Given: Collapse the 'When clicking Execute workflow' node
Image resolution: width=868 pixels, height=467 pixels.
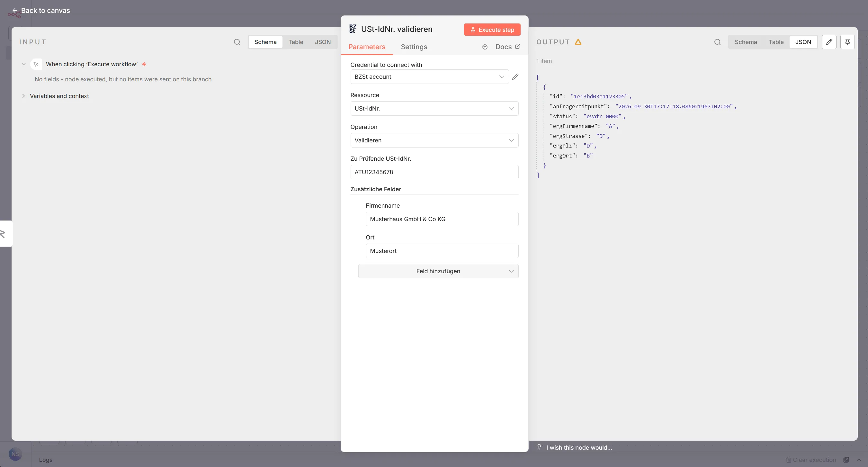Looking at the screenshot, I should point(23,64).
